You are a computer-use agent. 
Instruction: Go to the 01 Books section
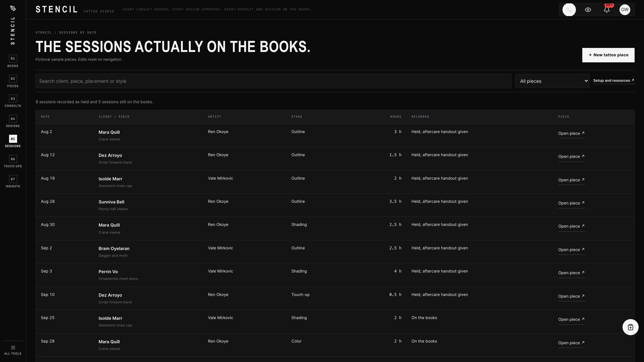point(13,61)
